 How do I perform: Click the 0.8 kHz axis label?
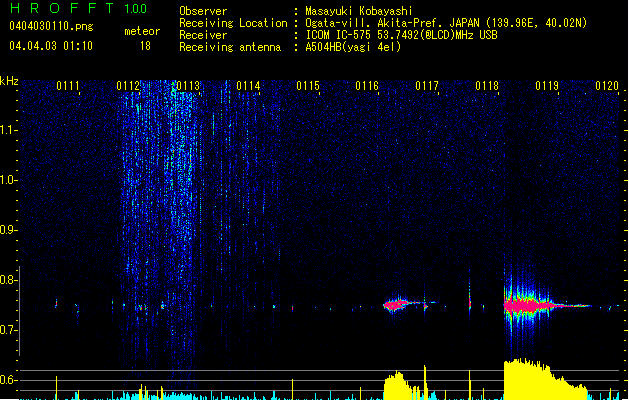pyautogui.click(x=8, y=280)
